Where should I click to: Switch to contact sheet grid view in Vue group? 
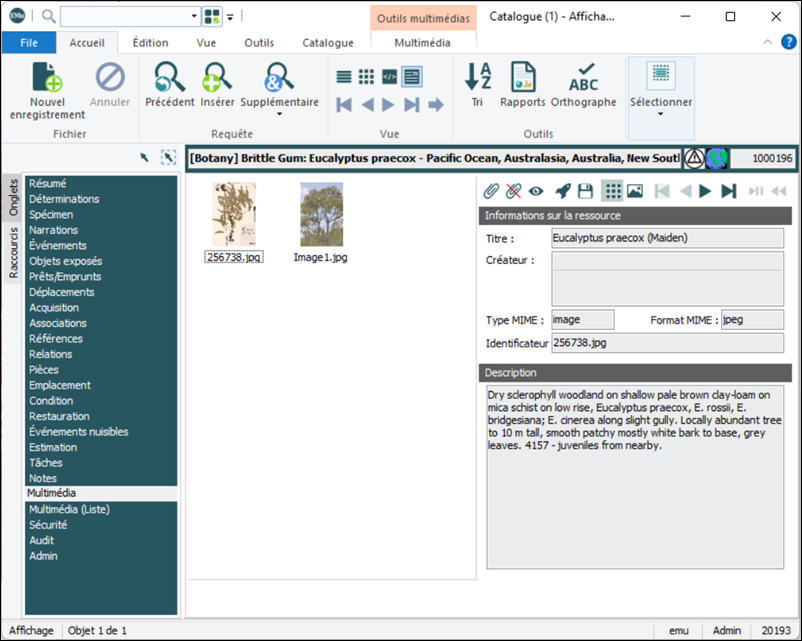(x=366, y=77)
